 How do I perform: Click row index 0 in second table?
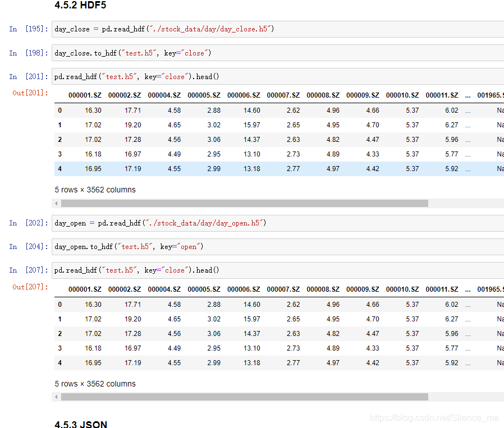[60, 305]
